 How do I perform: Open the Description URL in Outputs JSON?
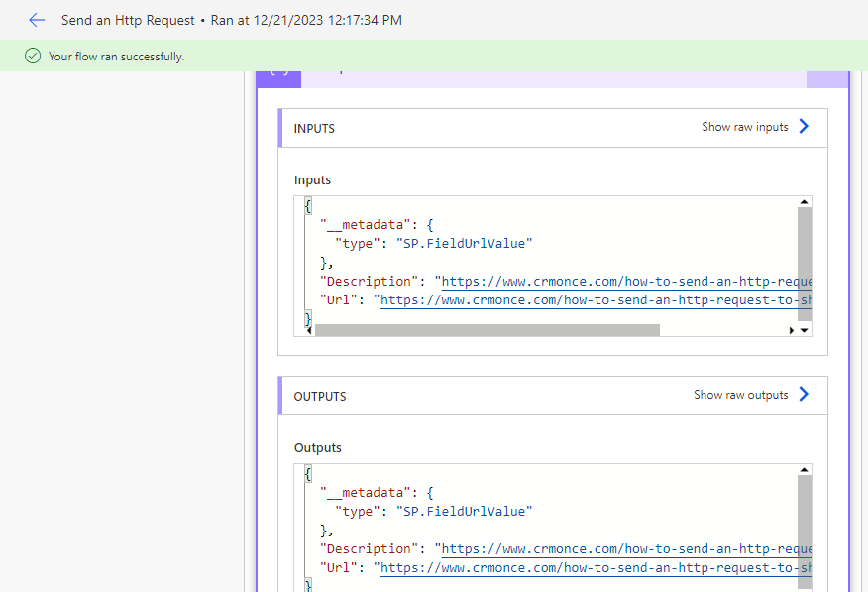coord(626,549)
